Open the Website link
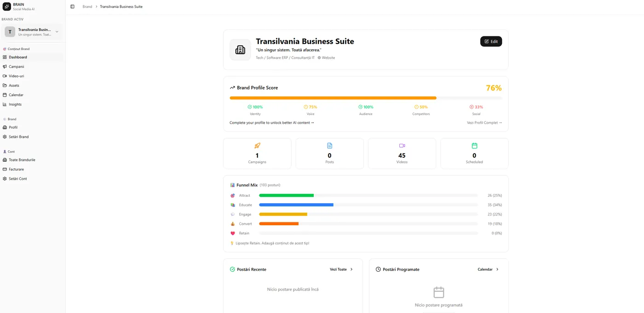644x313 pixels. (x=326, y=58)
